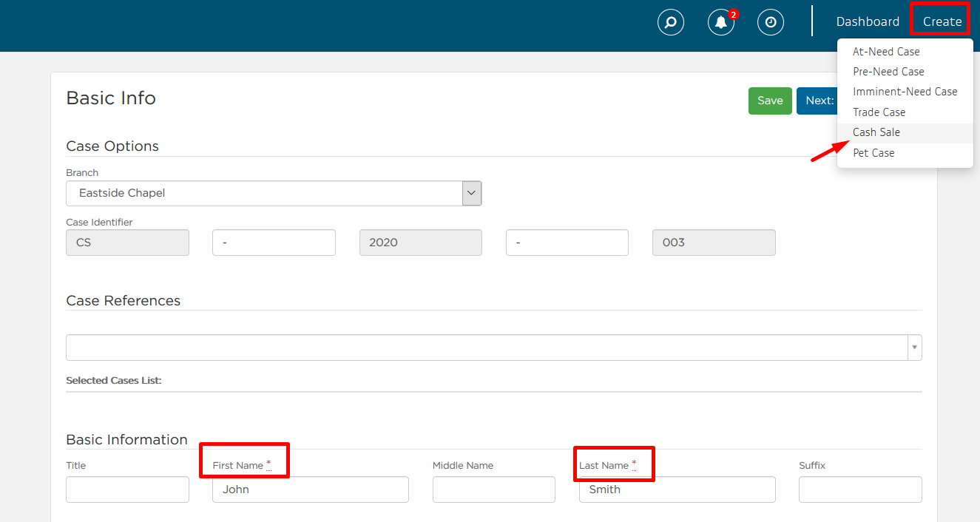Open the Branch dropdown Eastside Chapel
Viewport: 980px width, 522px height.
tap(274, 193)
